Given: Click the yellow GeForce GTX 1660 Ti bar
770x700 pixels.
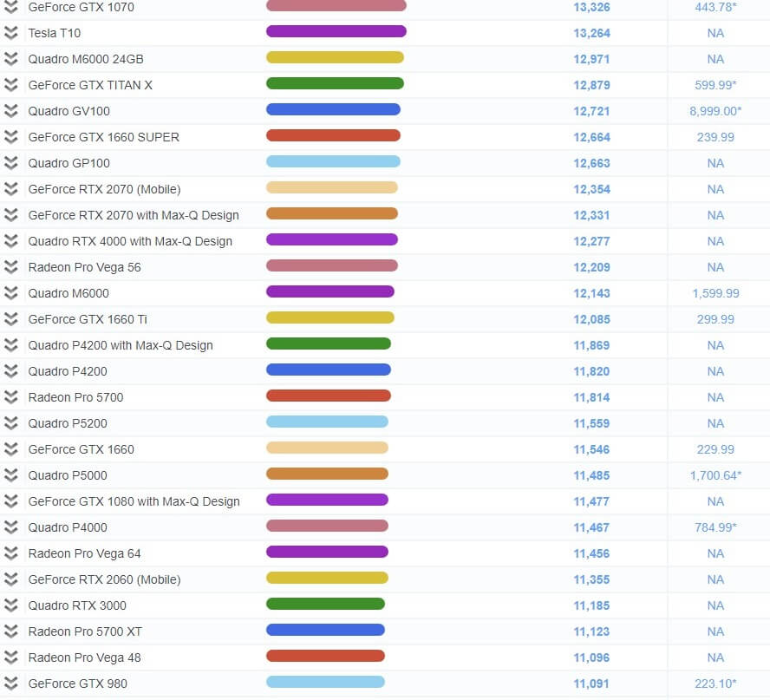Looking at the screenshot, I should click(x=330, y=317).
